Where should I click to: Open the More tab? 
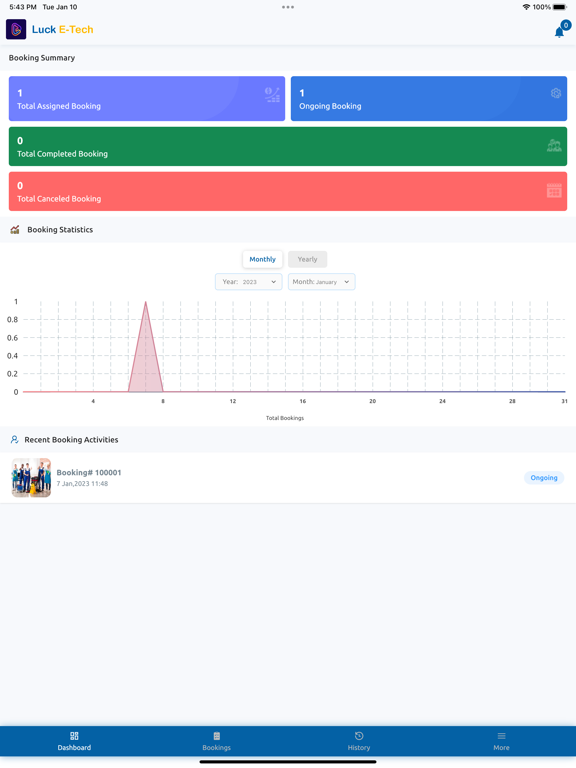point(502,742)
